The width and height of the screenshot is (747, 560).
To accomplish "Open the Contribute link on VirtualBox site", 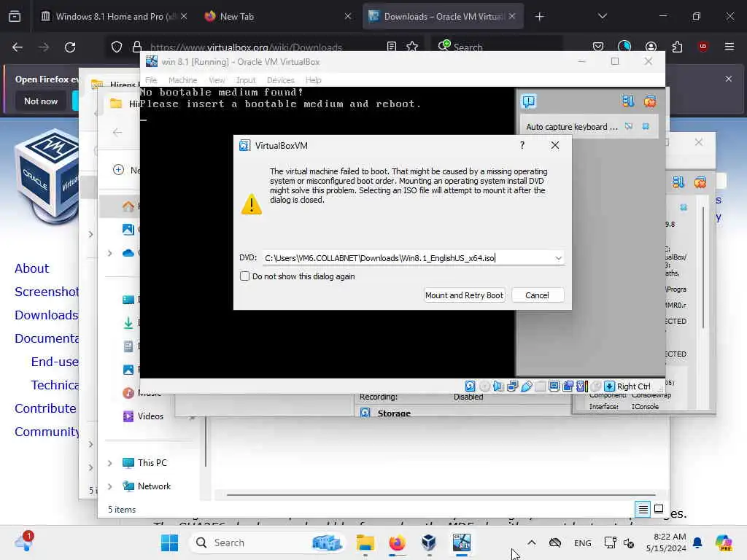I will (x=45, y=408).
